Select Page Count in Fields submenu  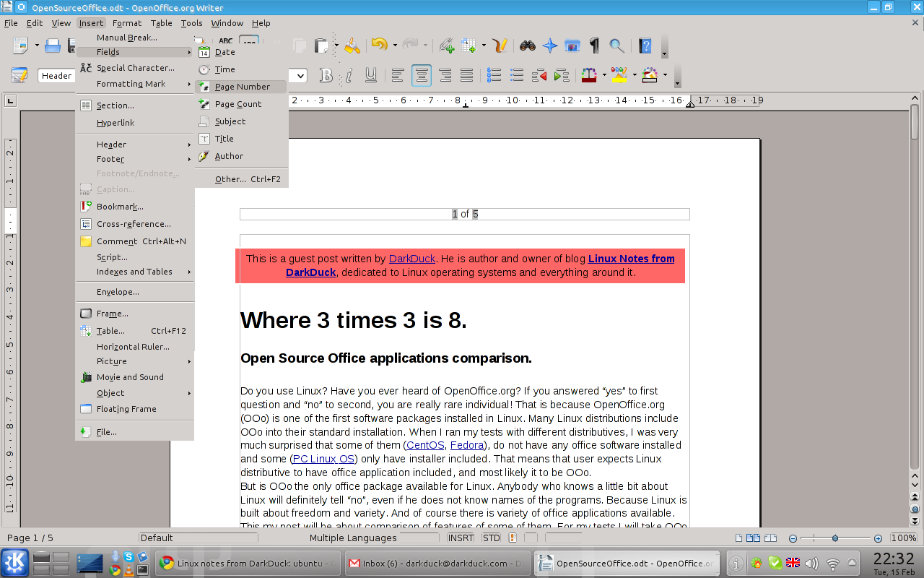click(x=241, y=104)
